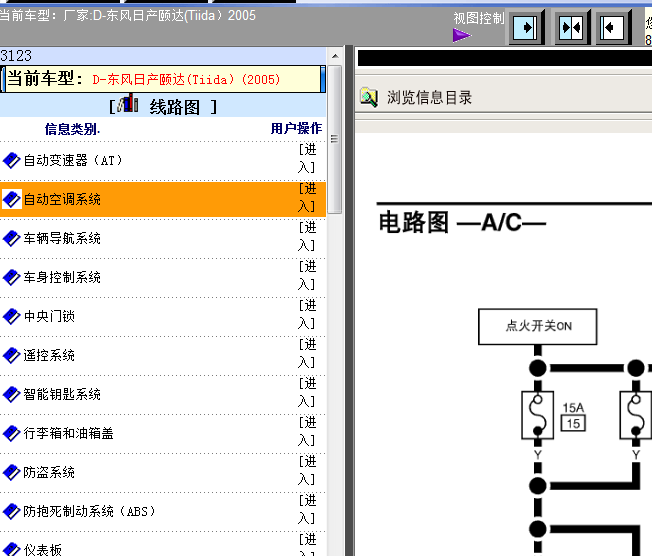Click the 用户操作 column header
The image size is (652, 556).
click(296, 128)
